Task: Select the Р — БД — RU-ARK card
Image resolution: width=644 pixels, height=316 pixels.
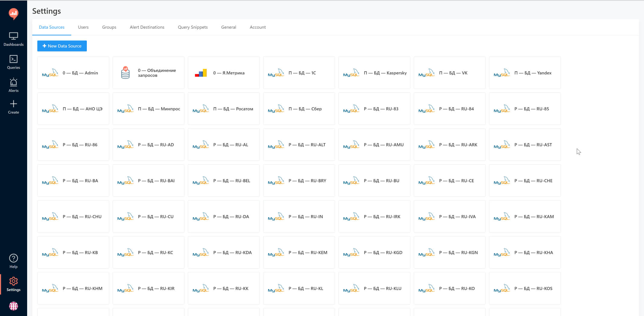Action: 450,145
